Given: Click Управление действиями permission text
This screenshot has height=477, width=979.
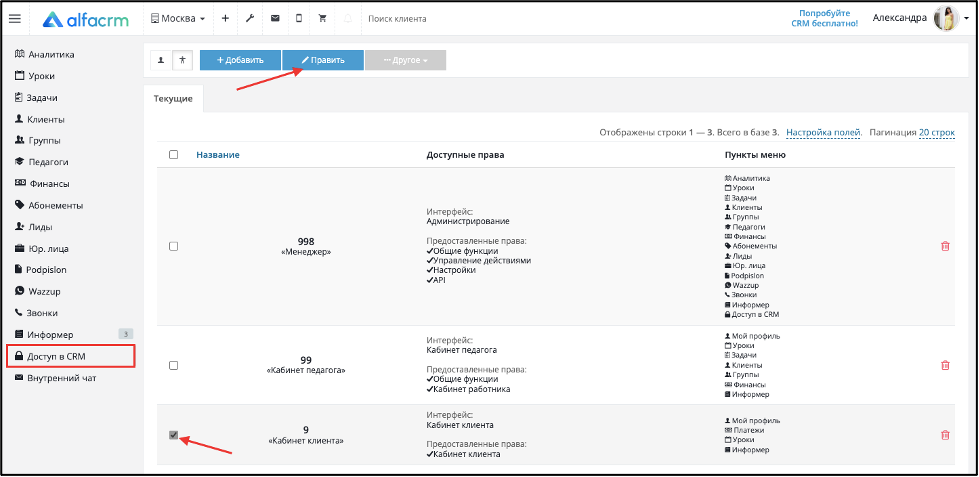Looking at the screenshot, I should pyautogui.click(x=479, y=260).
